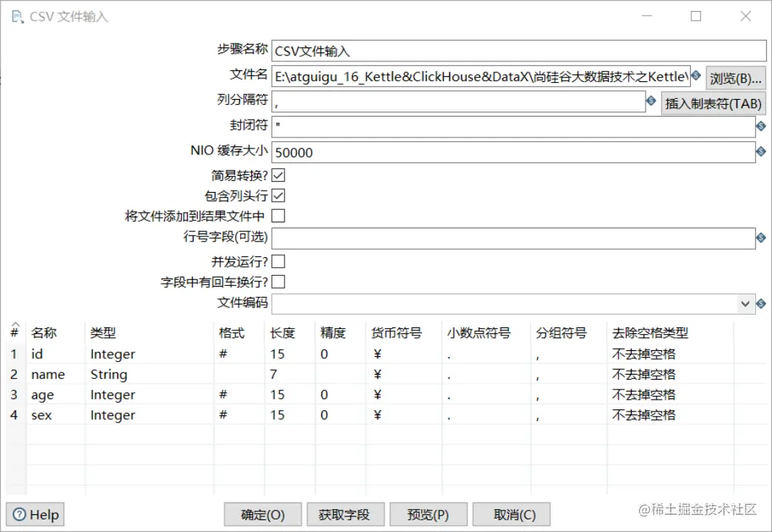This screenshot has width=772, height=532.
Task: Click the 文件名 path input field
Action: tap(481, 77)
